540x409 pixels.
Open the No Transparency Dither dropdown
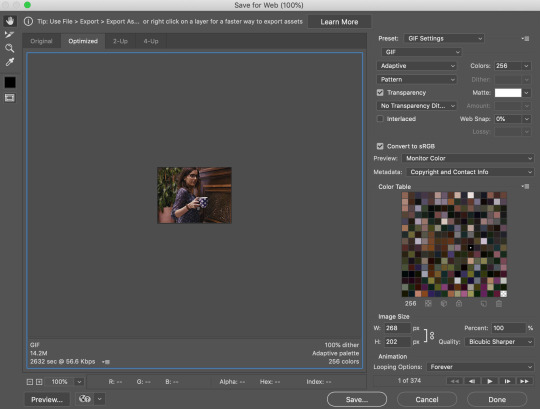[417, 106]
